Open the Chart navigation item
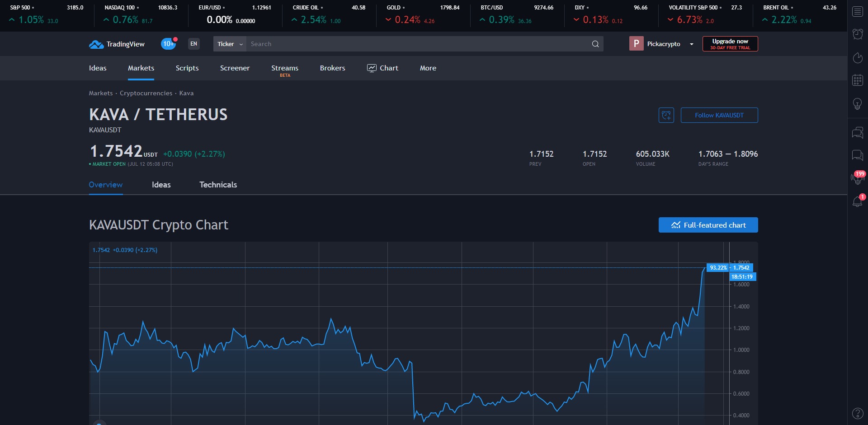The width and height of the screenshot is (868, 425). click(382, 68)
